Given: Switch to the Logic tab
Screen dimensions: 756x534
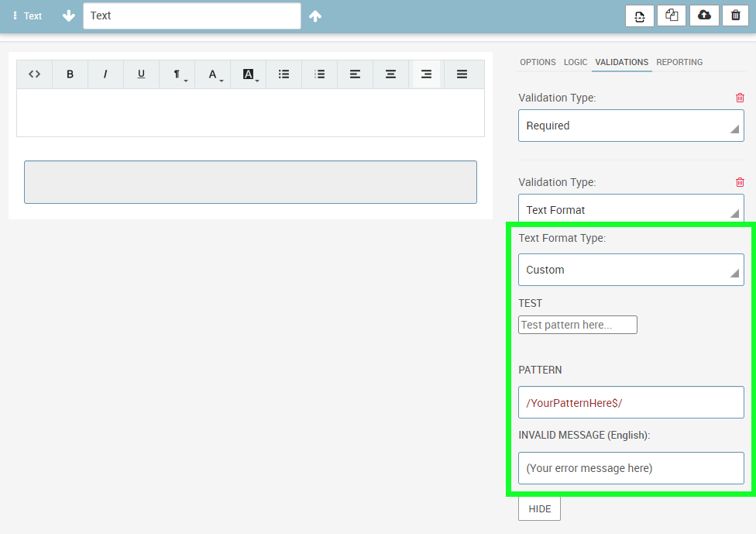Looking at the screenshot, I should [x=576, y=62].
